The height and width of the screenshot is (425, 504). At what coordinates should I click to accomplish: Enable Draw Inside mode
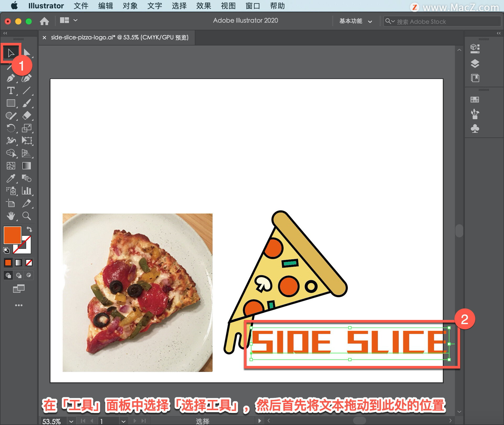(x=29, y=275)
